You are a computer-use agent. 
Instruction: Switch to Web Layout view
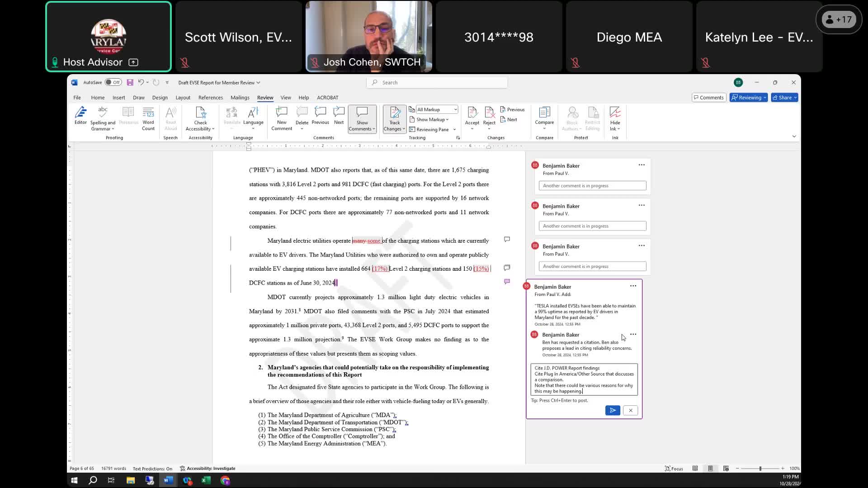(726, 469)
